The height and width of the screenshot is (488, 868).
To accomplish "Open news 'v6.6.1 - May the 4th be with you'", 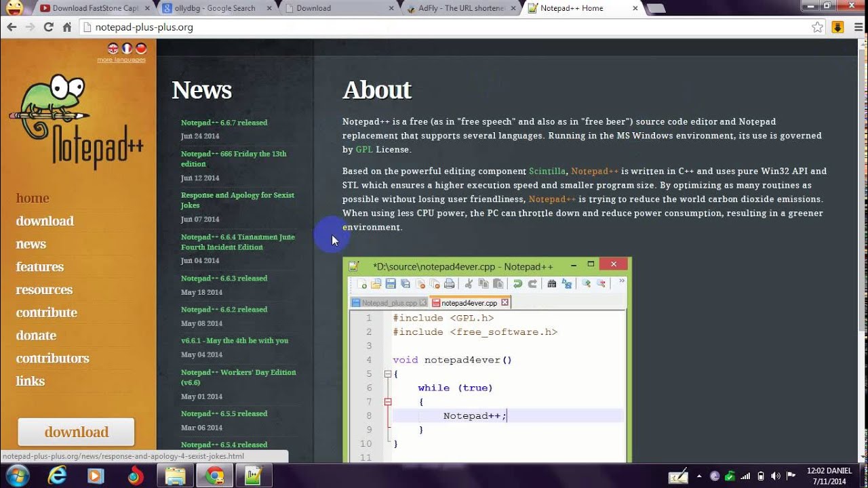I will click(x=235, y=341).
